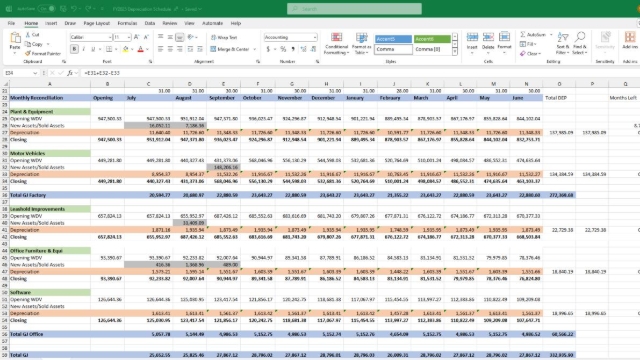This screenshot has height=360, width=640.
Task: Copy the selection with Copy button
Action: pos(34,44)
